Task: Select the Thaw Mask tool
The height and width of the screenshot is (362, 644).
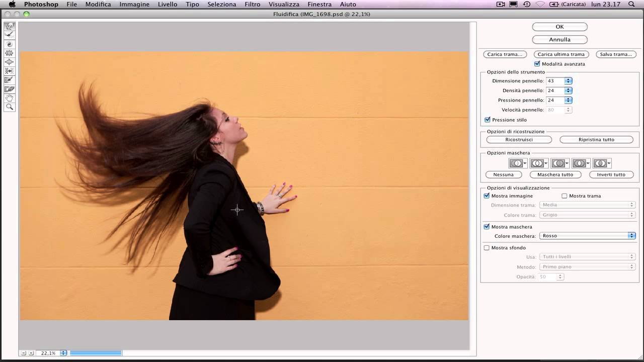Action: pyautogui.click(x=9, y=89)
